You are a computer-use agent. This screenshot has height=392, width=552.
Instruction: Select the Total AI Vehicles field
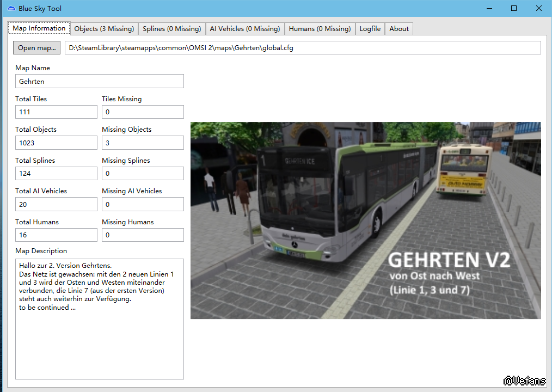56,204
